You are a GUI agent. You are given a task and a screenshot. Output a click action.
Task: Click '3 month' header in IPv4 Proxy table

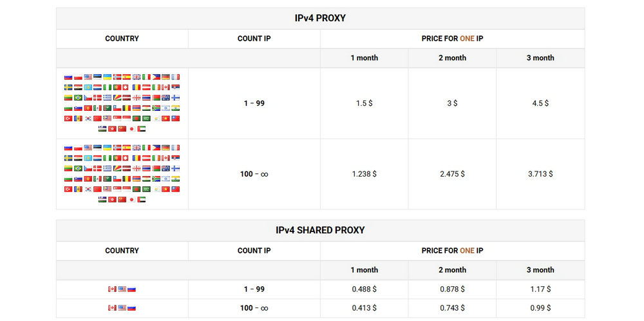pos(540,58)
